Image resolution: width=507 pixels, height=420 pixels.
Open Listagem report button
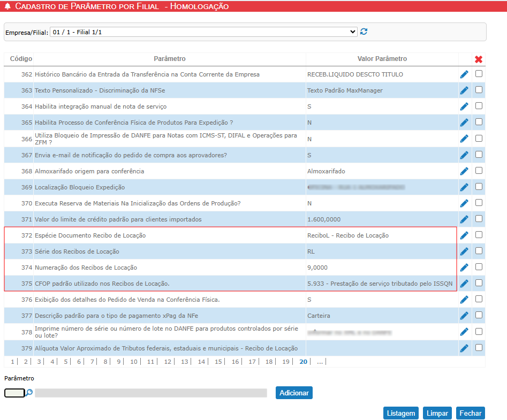401,413
